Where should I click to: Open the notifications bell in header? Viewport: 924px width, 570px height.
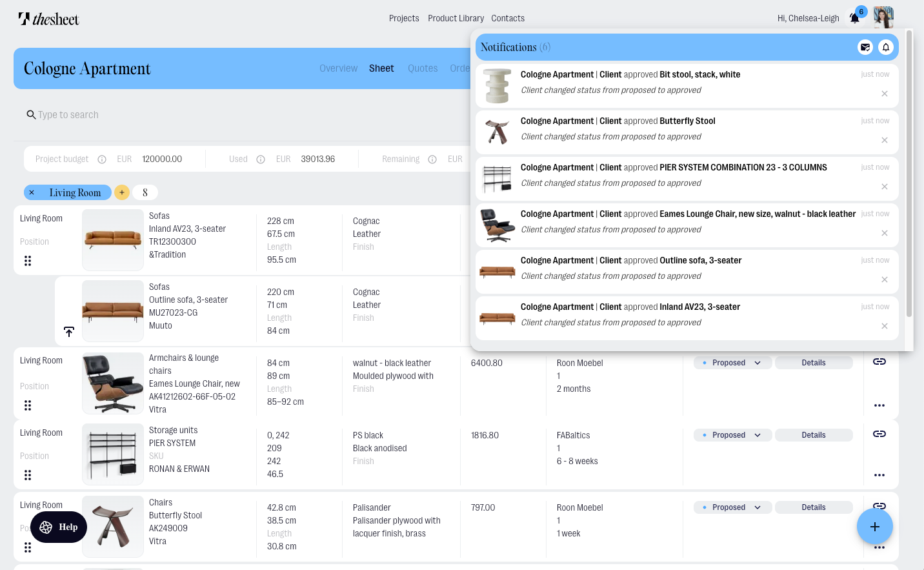coord(854,18)
